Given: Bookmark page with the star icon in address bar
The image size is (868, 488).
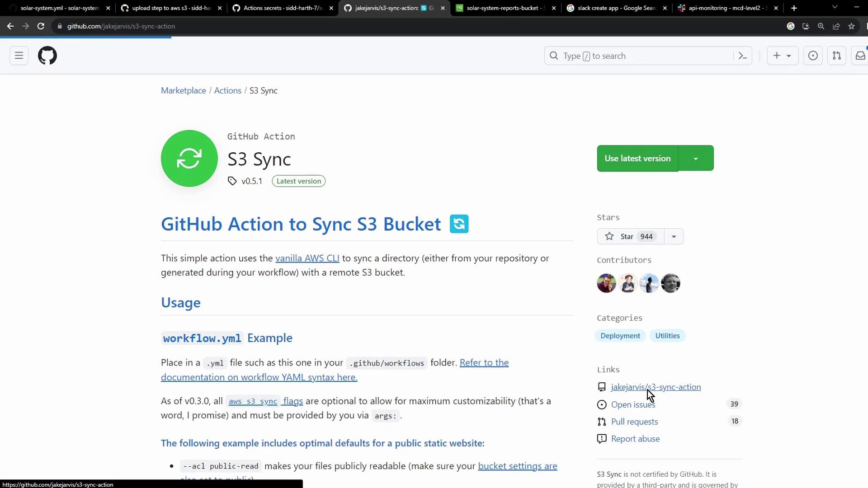Looking at the screenshot, I should pos(852,26).
